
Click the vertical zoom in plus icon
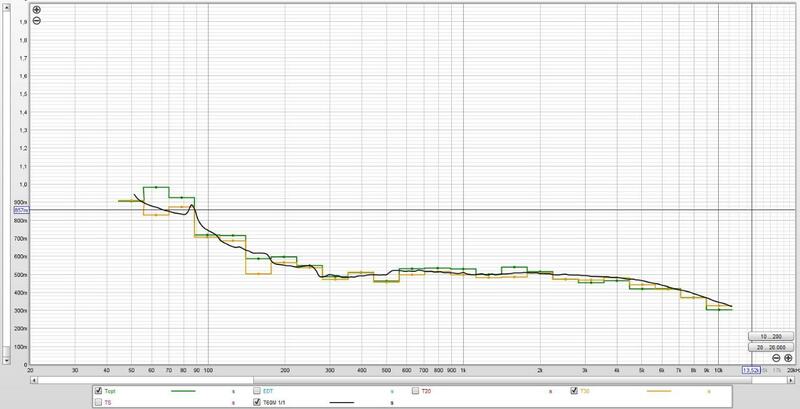tap(37, 9)
